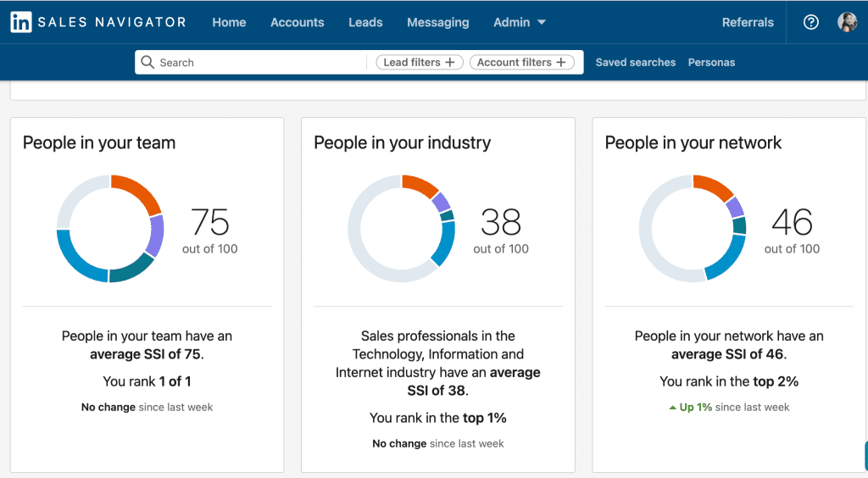Open Messaging in the top navigation

pyautogui.click(x=438, y=23)
